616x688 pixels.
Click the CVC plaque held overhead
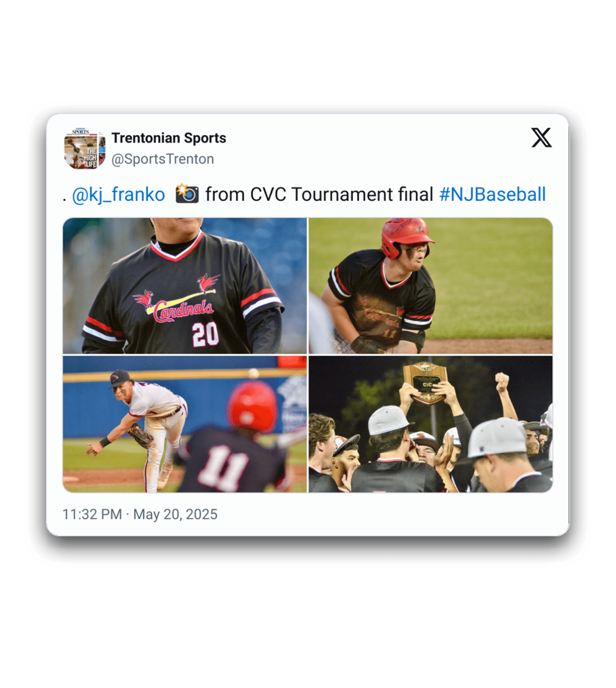click(x=425, y=382)
